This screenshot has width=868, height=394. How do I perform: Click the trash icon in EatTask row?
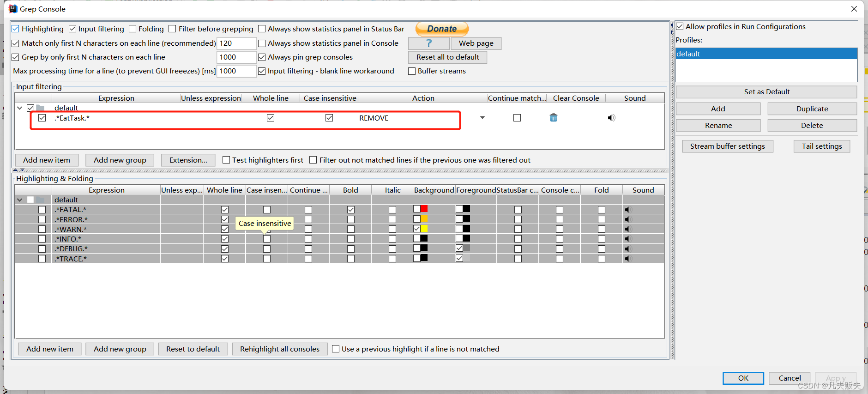point(553,118)
